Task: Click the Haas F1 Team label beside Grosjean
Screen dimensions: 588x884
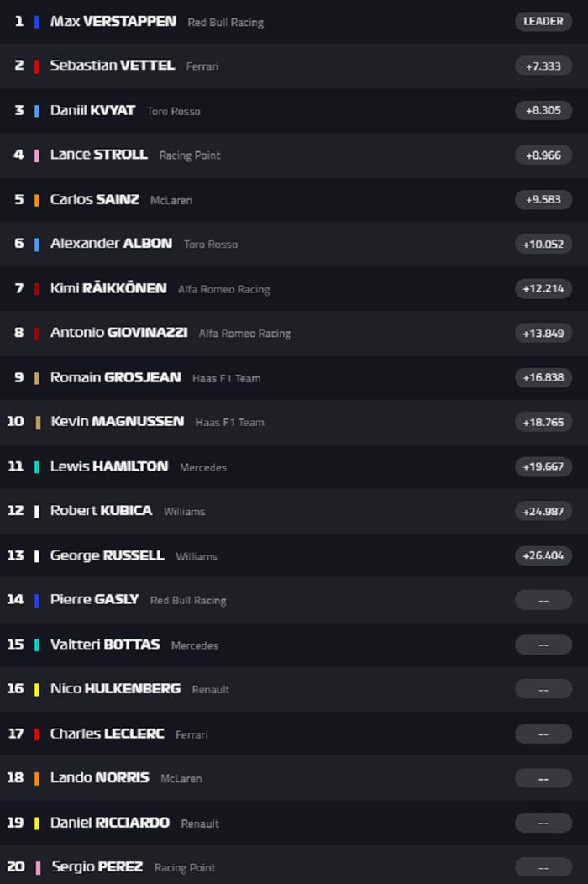Action: click(x=226, y=378)
